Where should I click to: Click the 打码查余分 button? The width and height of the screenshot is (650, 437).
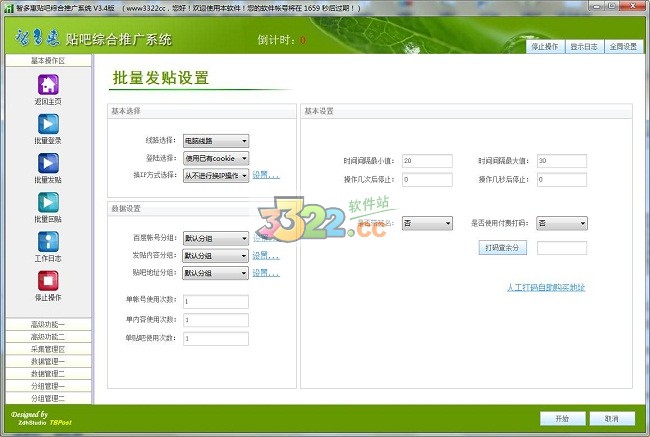coord(502,248)
